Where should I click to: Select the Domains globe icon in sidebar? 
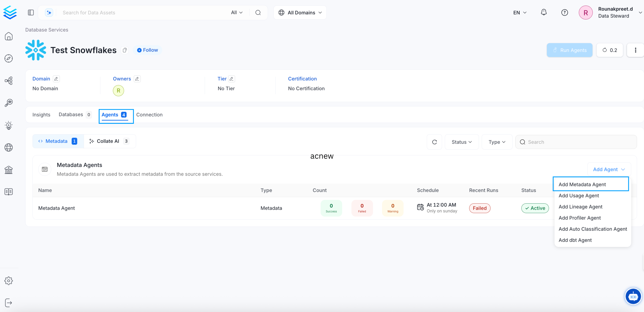pyautogui.click(x=9, y=147)
